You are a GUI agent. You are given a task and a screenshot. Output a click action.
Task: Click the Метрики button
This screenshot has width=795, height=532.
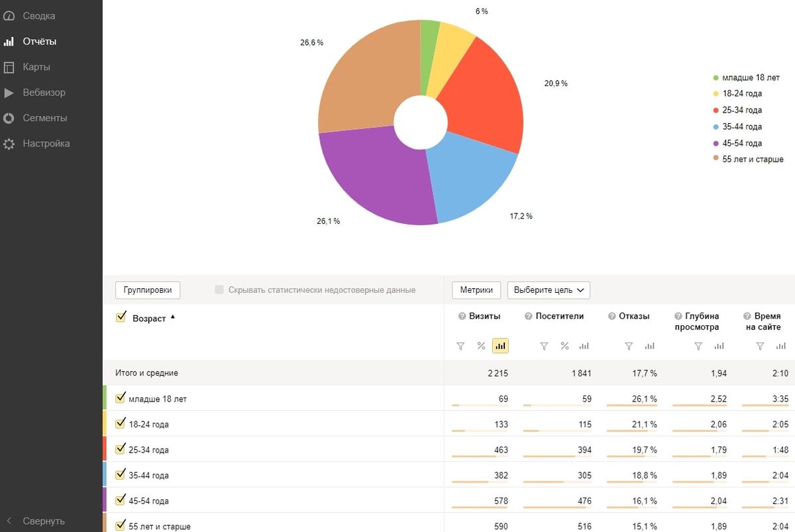click(477, 290)
